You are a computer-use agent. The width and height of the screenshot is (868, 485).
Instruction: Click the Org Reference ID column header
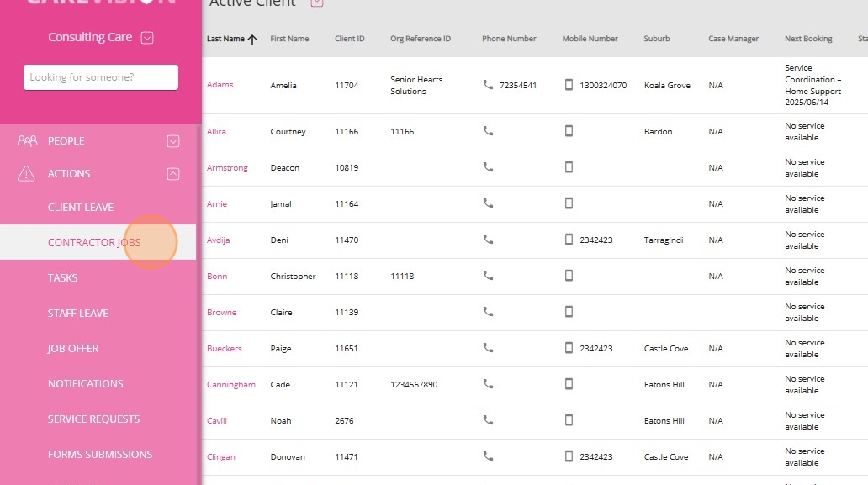click(421, 39)
